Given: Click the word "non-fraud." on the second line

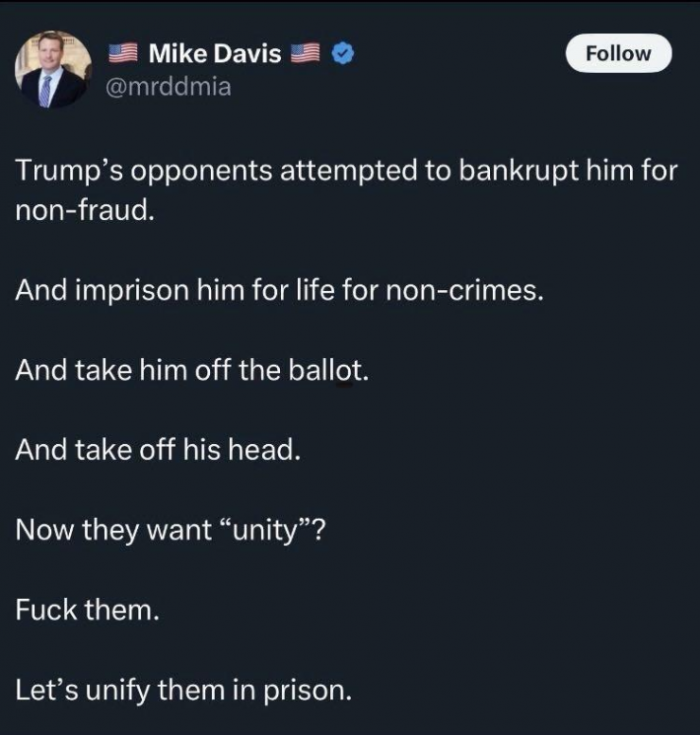Looking at the screenshot, I should 85,211.
